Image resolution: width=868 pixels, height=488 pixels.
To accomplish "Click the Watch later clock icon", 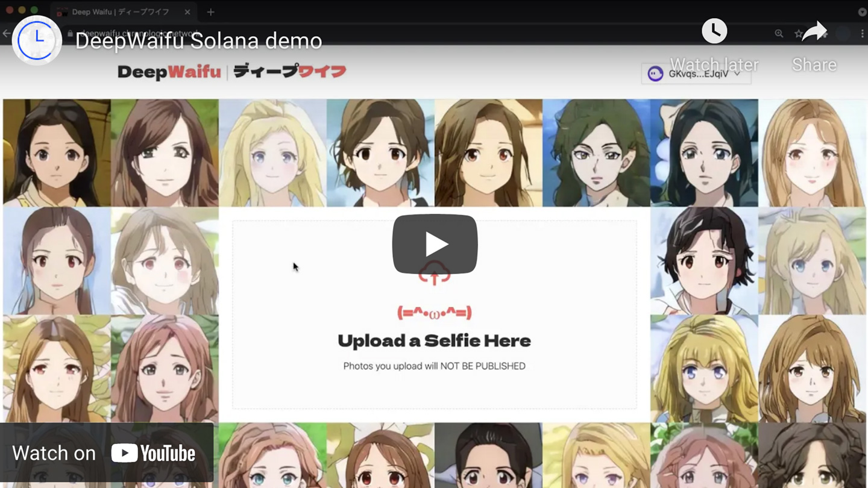I will click(x=714, y=31).
